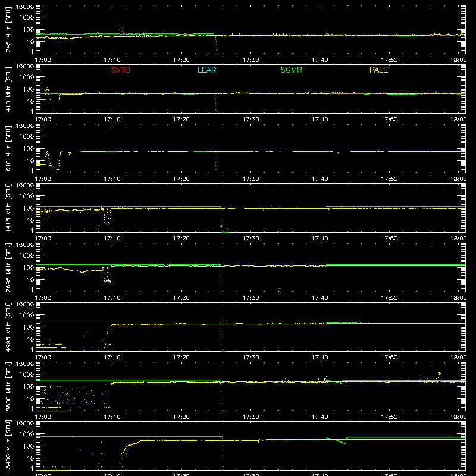Select the 8800 MHz [SFU] axis title

(8, 386)
